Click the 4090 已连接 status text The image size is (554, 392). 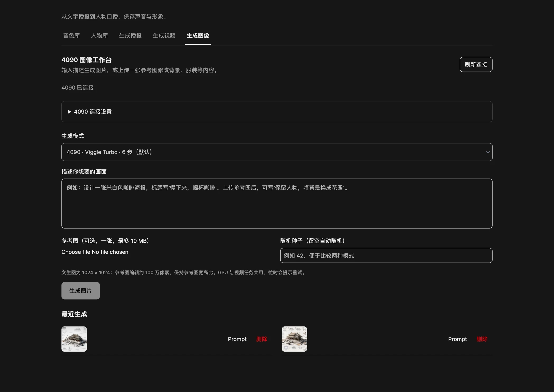pyautogui.click(x=77, y=88)
